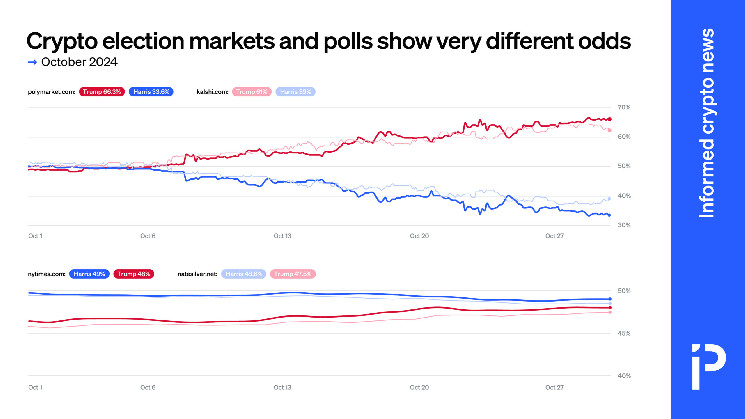Click the blue end-point dot on Polymarket's Harris line
The height and width of the screenshot is (419, 745).
609,215
